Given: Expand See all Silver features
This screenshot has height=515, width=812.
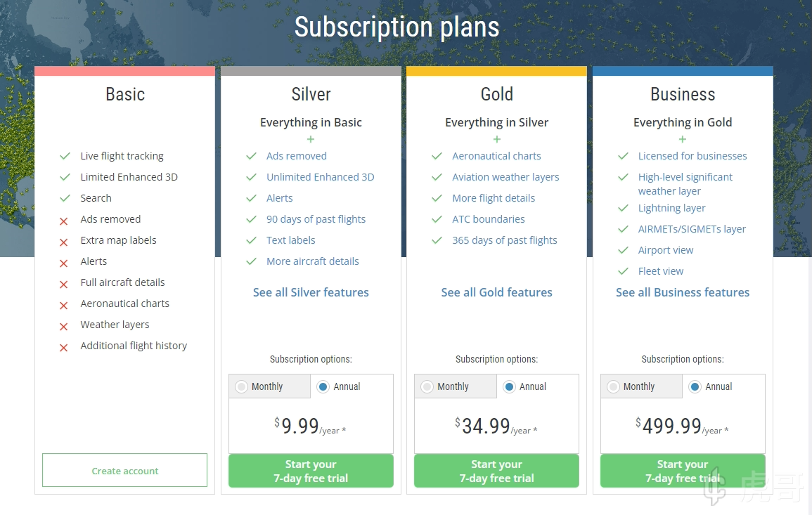Looking at the screenshot, I should pyautogui.click(x=311, y=292).
